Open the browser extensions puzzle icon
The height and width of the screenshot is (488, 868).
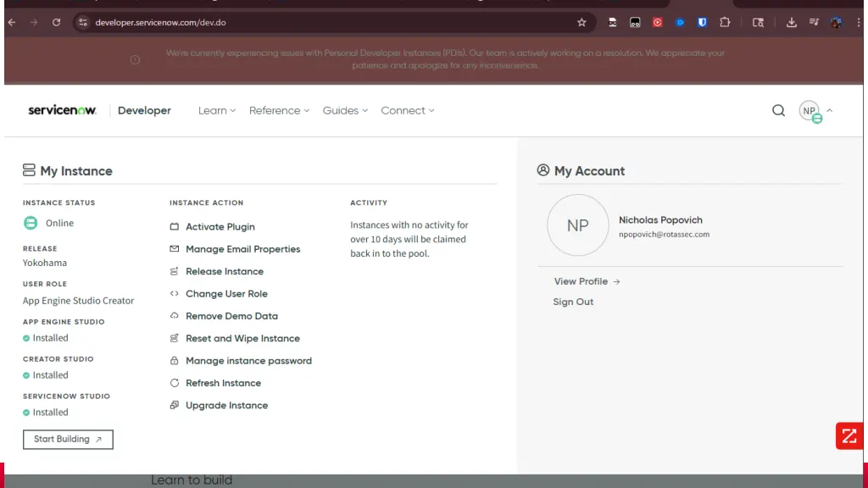725,23
